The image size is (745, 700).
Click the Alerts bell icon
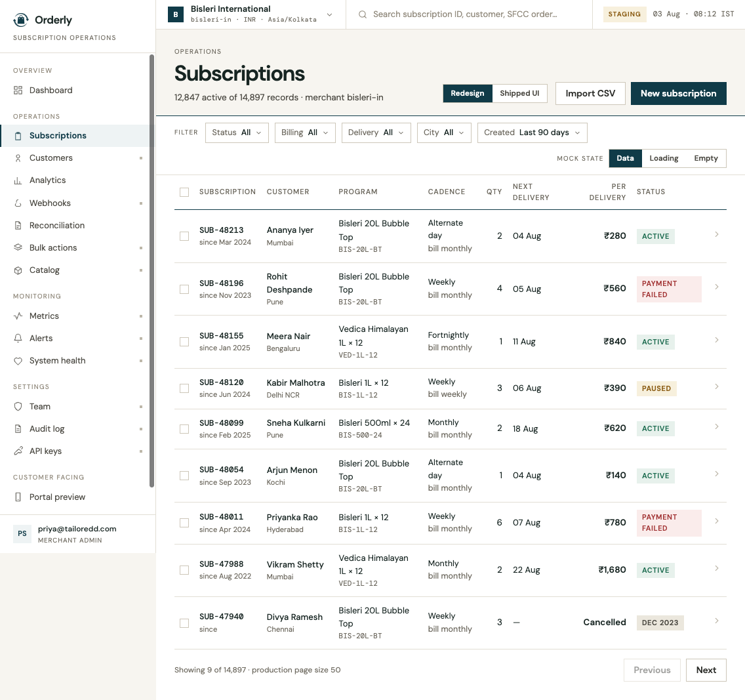(18, 339)
